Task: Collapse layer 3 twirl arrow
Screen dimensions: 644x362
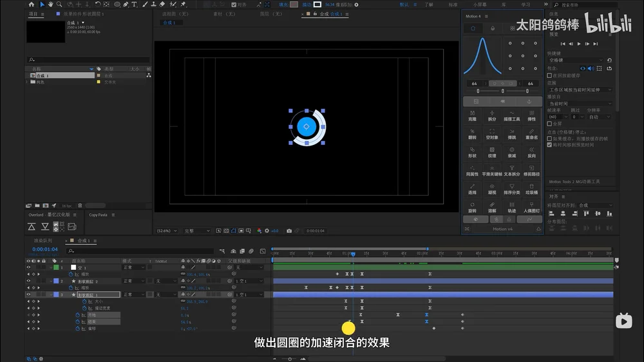Action: point(51,294)
